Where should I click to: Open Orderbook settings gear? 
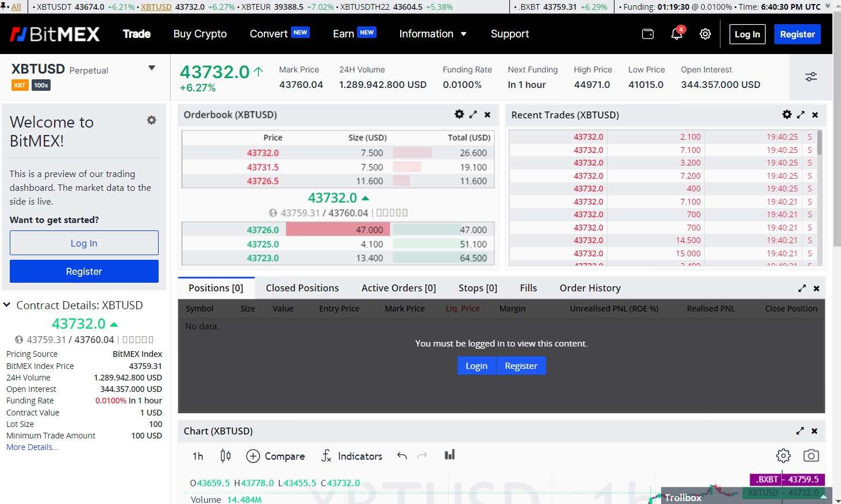tap(459, 114)
